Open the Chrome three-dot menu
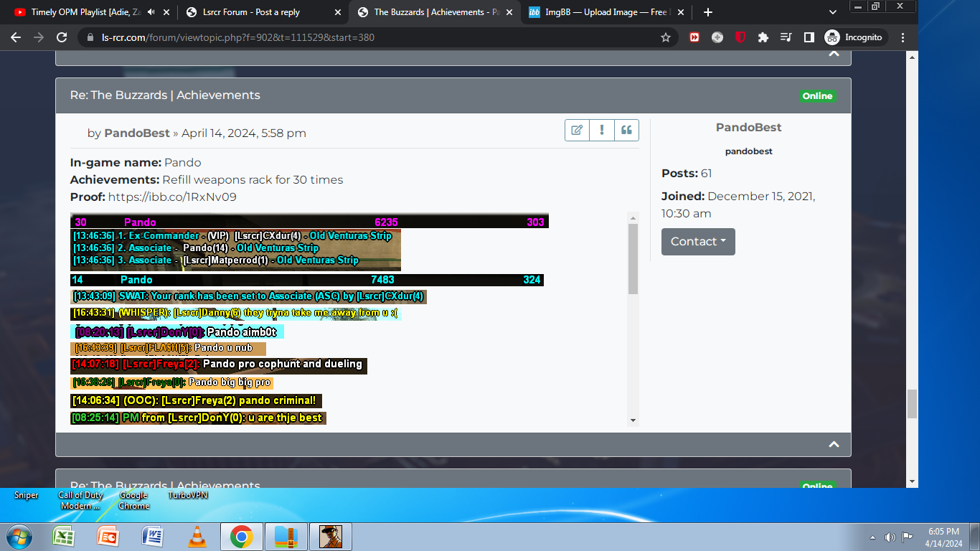 (903, 37)
